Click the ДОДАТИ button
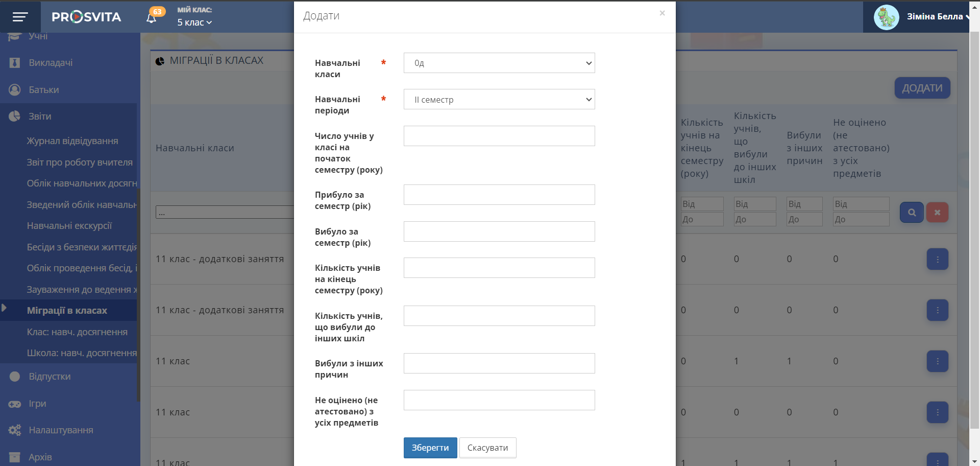Viewport: 980px width, 466px height. (922, 88)
